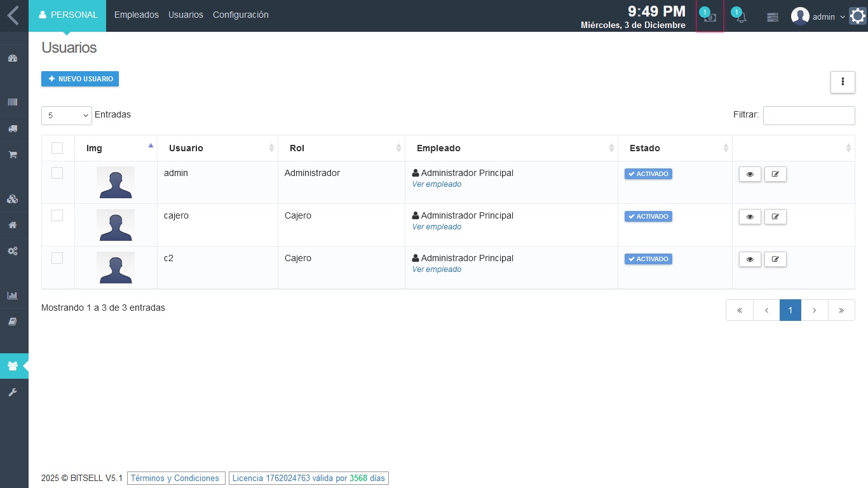The image size is (868, 488).
Task: Click the barcode icon in the sidebar
Action: tap(12, 102)
